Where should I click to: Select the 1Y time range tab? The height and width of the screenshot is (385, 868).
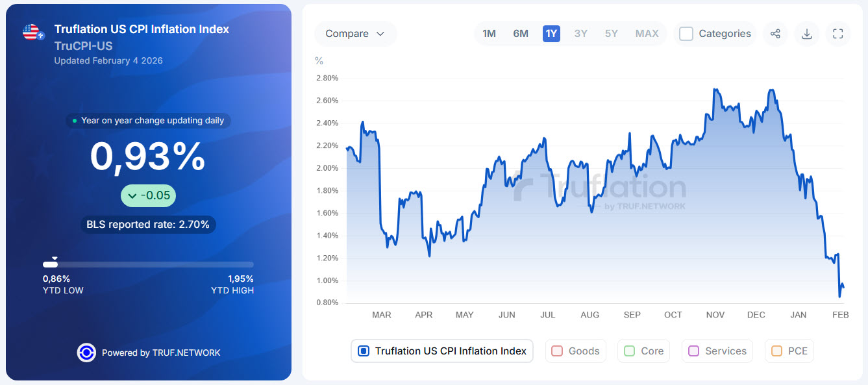[551, 34]
